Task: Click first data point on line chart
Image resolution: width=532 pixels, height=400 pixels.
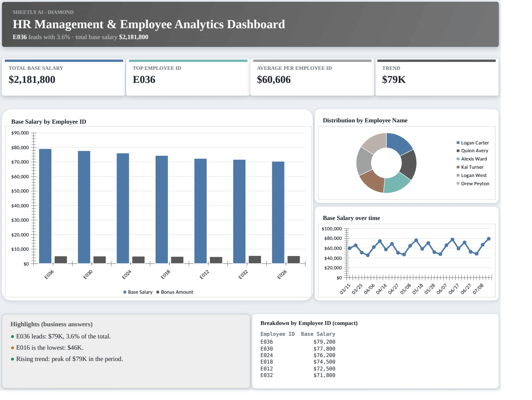Action: [x=349, y=248]
